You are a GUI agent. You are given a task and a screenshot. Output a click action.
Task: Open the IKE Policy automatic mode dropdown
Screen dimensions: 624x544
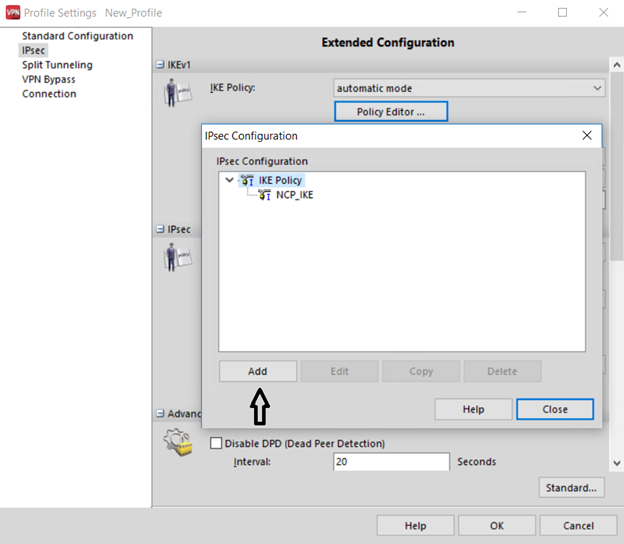coord(469,88)
